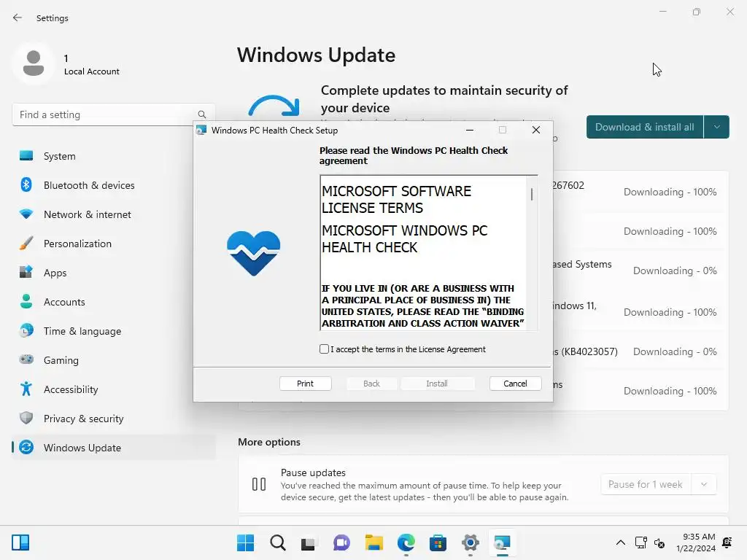Click the Find a setting search box

click(113, 114)
